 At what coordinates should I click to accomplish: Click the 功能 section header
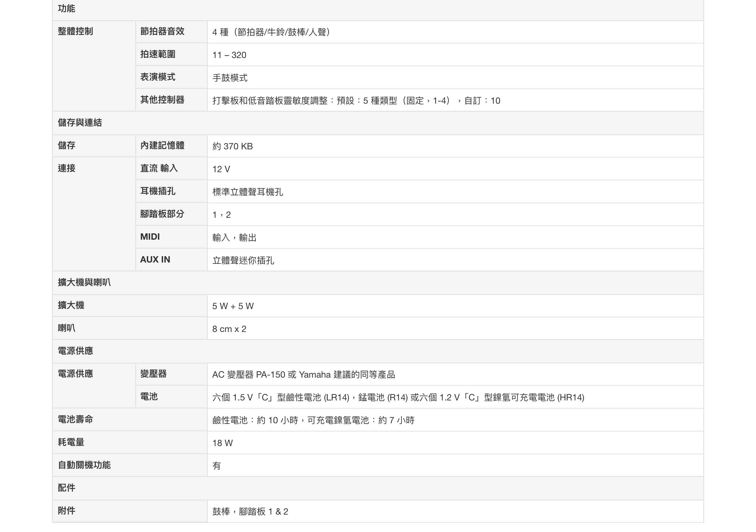point(67,9)
